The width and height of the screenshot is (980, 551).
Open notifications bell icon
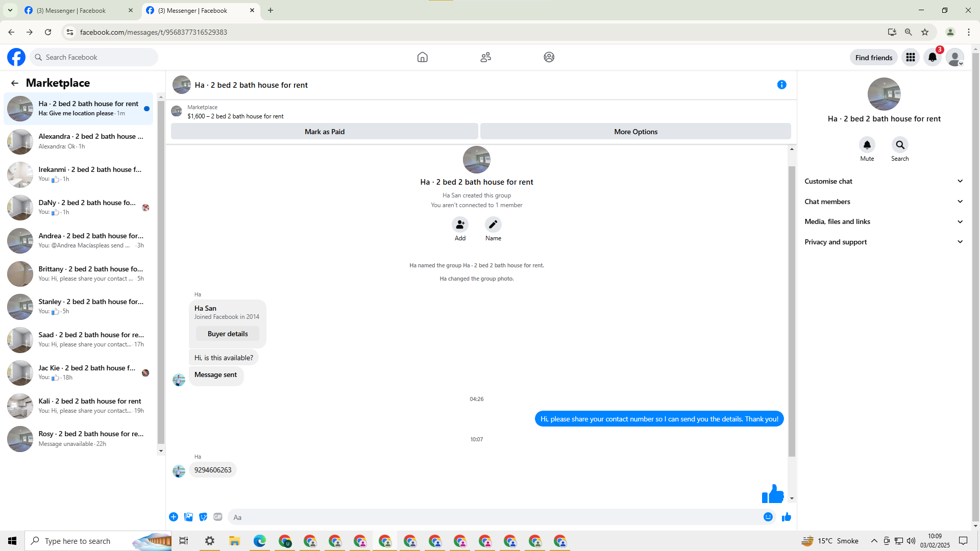[x=933, y=58]
